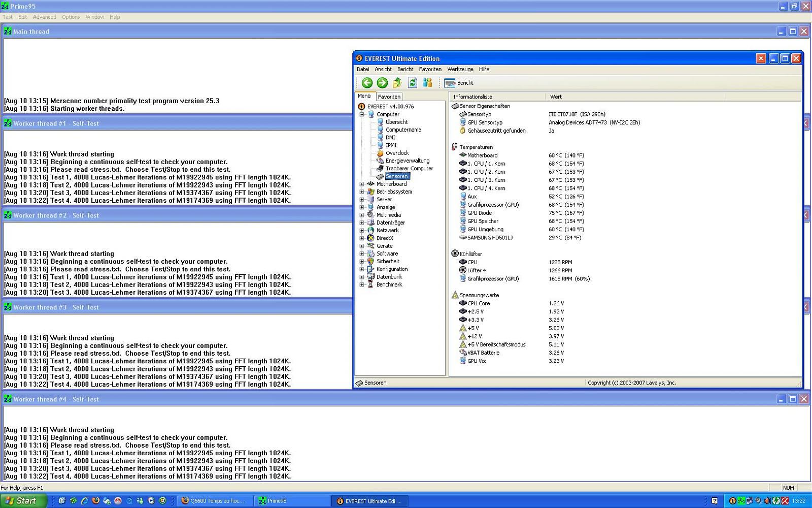The height and width of the screenshot is (508, 812).
Task: Go back with the green left arrow in EVEREST
Action: [x=367, y=83]
